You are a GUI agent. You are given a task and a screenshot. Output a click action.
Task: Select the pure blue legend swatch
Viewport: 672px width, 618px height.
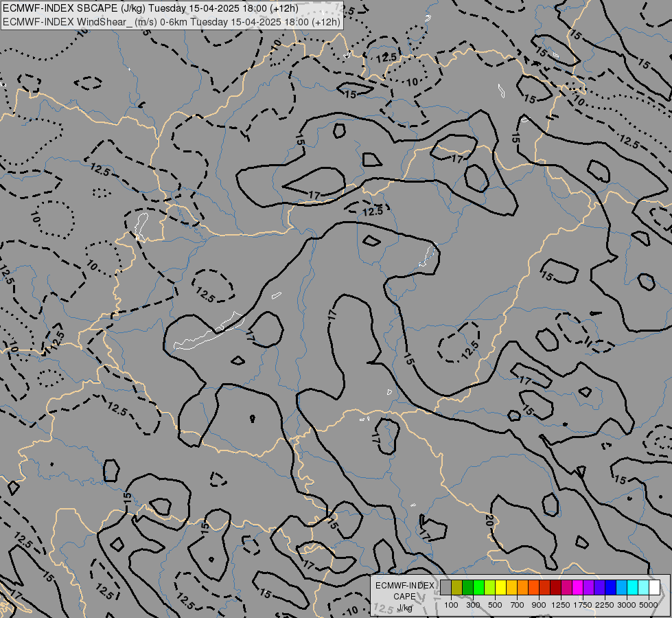point(610,588)
